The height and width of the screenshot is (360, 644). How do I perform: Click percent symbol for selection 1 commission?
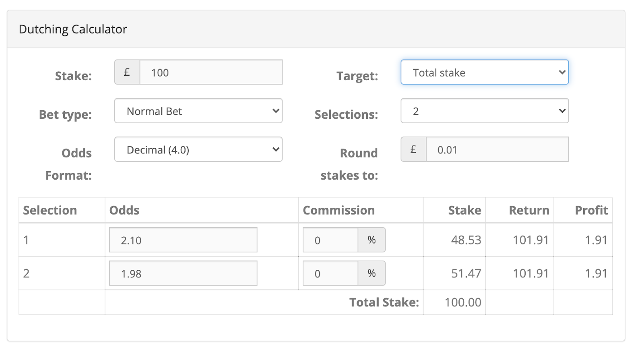pos(372,240)
